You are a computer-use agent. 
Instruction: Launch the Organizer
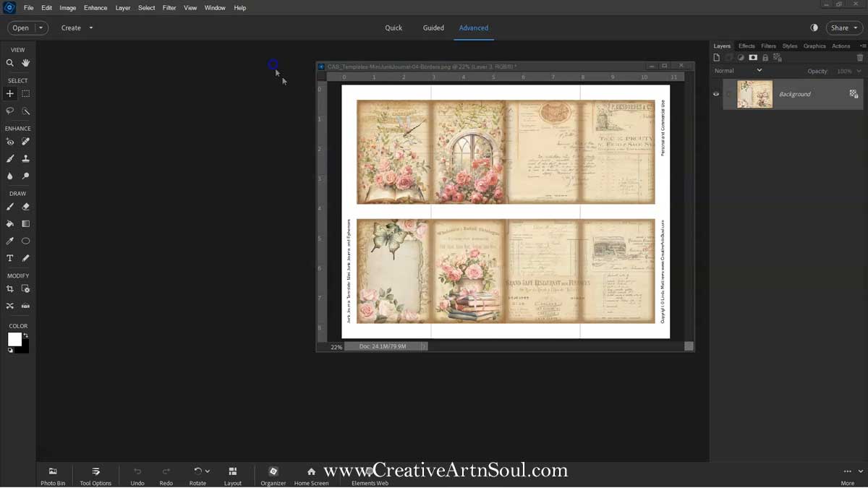coord(273,476)
